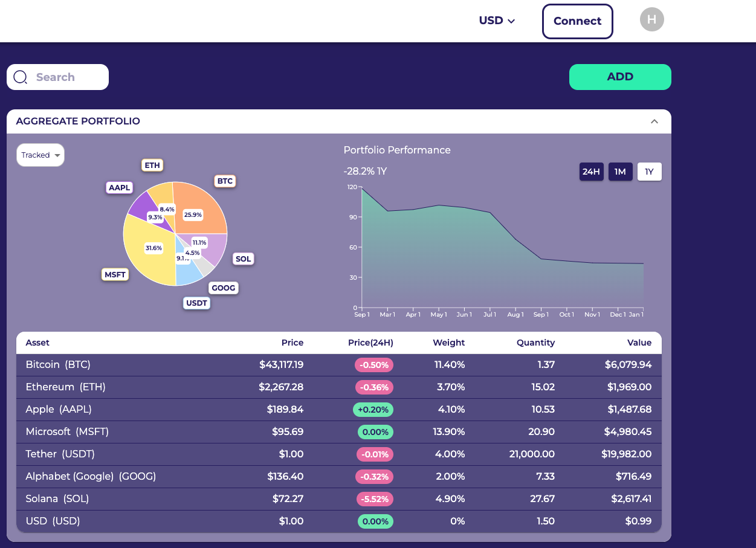
Task: Select the 1Y performance range
Action: coord(650,172)
